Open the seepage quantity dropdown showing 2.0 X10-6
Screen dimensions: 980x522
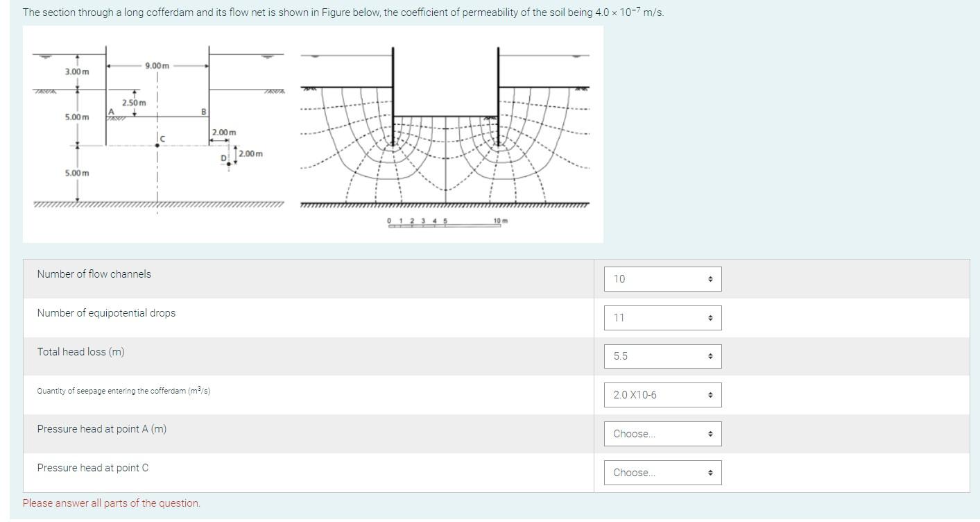[x=662, y=395]
